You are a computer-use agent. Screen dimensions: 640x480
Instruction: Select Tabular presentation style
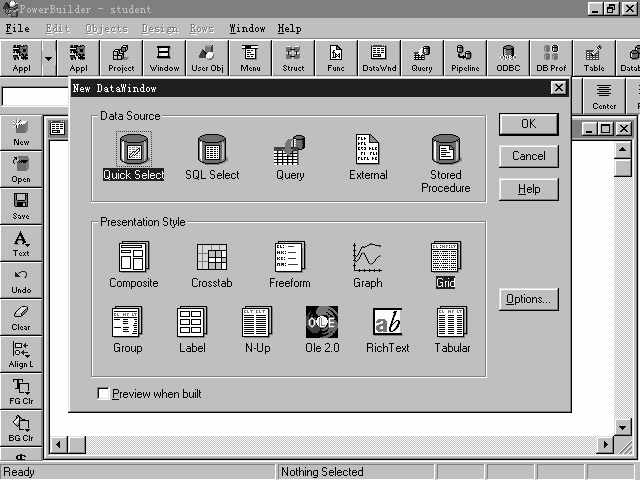tap(452, 329)
